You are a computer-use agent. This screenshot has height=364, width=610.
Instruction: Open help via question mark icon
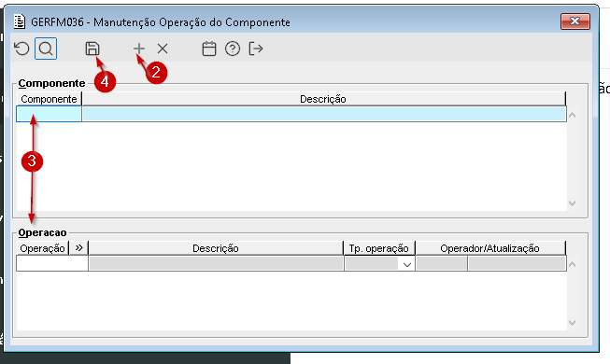233,49
